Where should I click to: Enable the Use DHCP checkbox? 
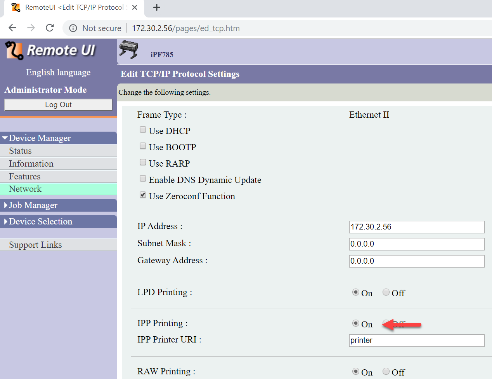point(143,130)
